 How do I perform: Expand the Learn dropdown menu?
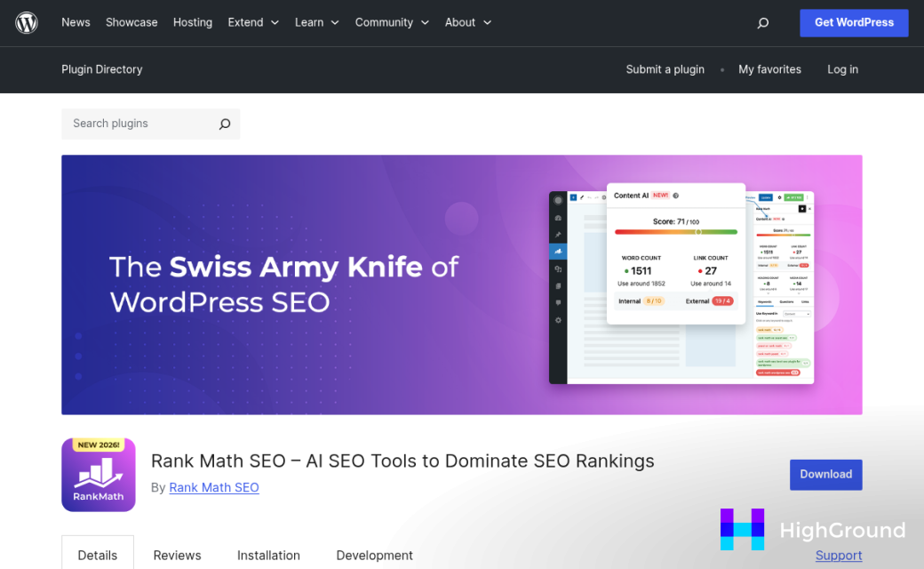316,22
